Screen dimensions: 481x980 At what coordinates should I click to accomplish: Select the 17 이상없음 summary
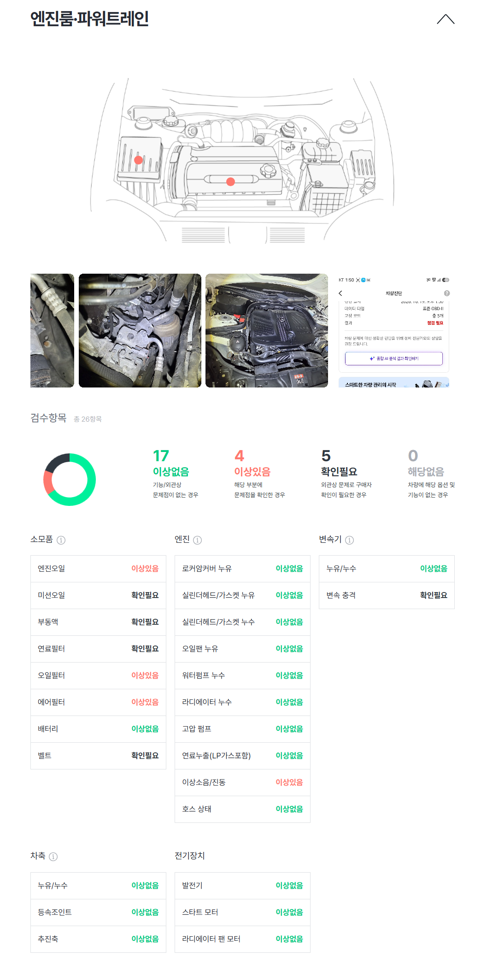[176, 474]
